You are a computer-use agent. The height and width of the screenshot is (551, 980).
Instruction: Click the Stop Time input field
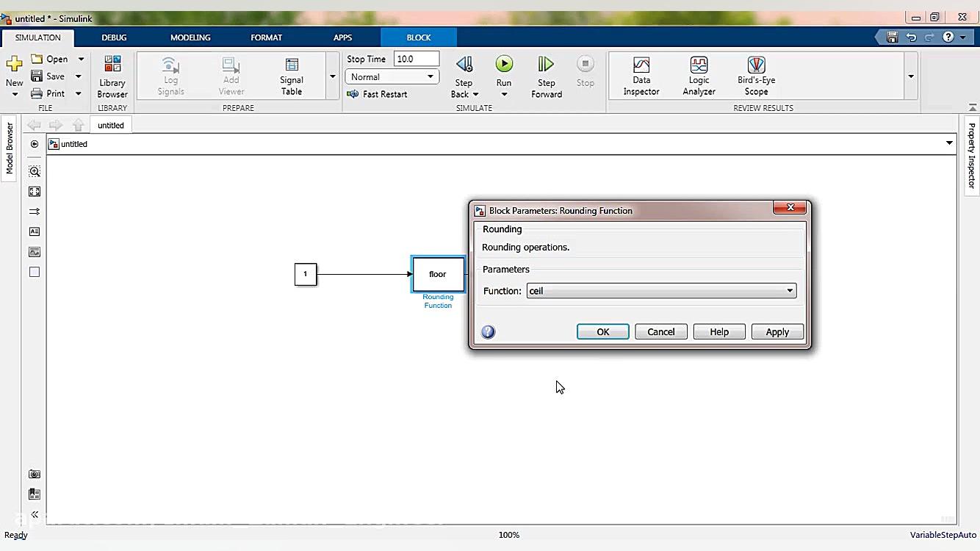tap(416, 59)
